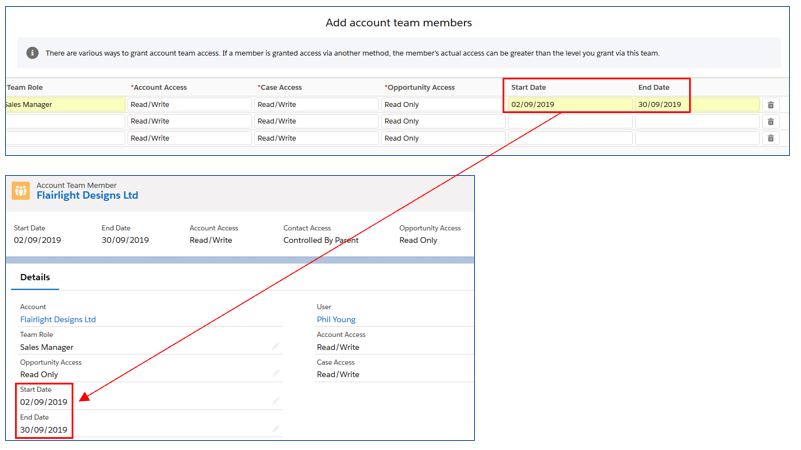
Task: Open Case Access dropdown in second row
Action: tap(316, 122)
